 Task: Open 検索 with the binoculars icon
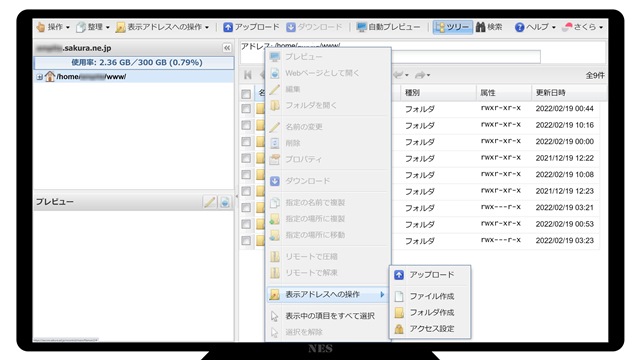489,27
